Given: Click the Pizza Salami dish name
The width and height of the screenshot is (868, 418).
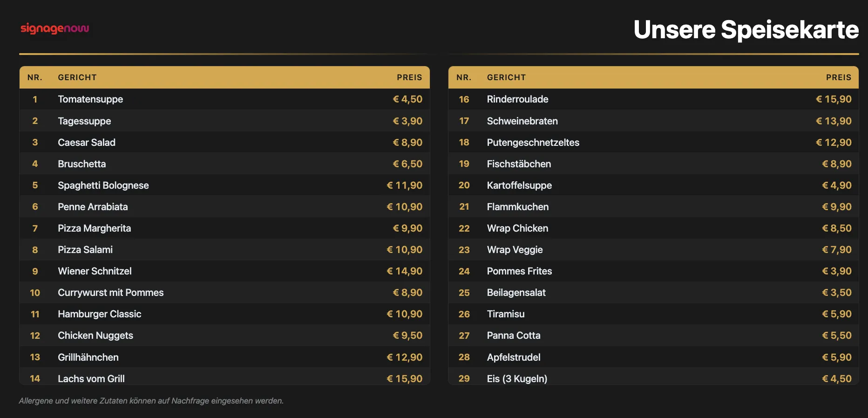Looking at the screenshot, I should (x=85, y=250).
